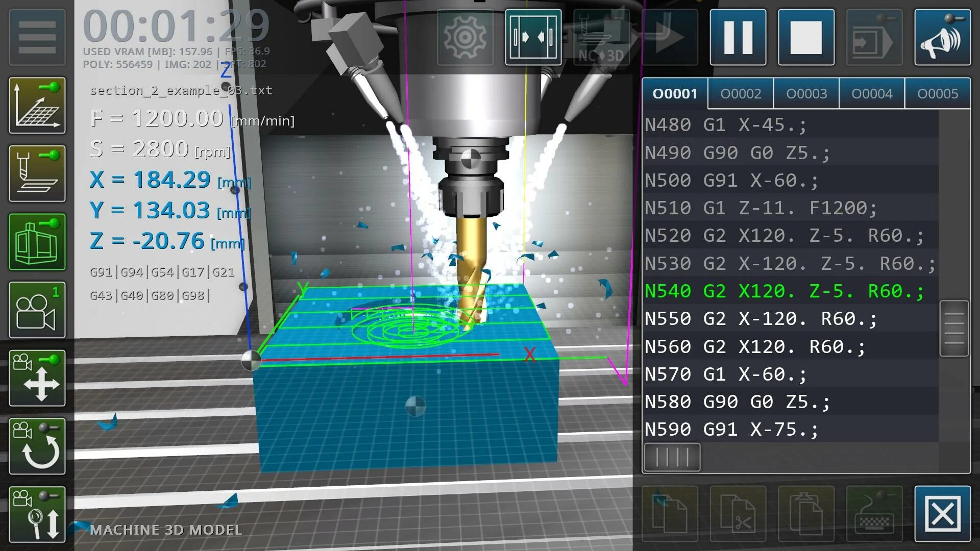Enable camera rotate mode
Screen dimensions: 980x551
click(37, 446)
